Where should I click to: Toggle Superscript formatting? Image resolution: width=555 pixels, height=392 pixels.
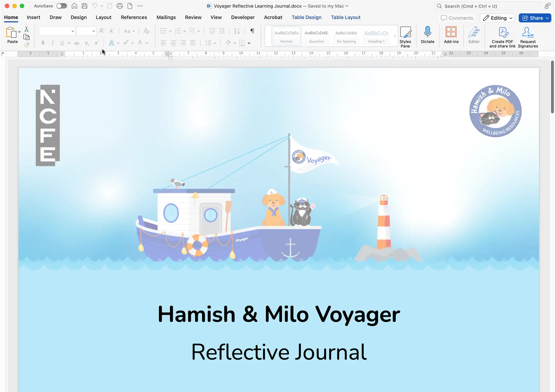pyautogui.click(x=97, y=43)
